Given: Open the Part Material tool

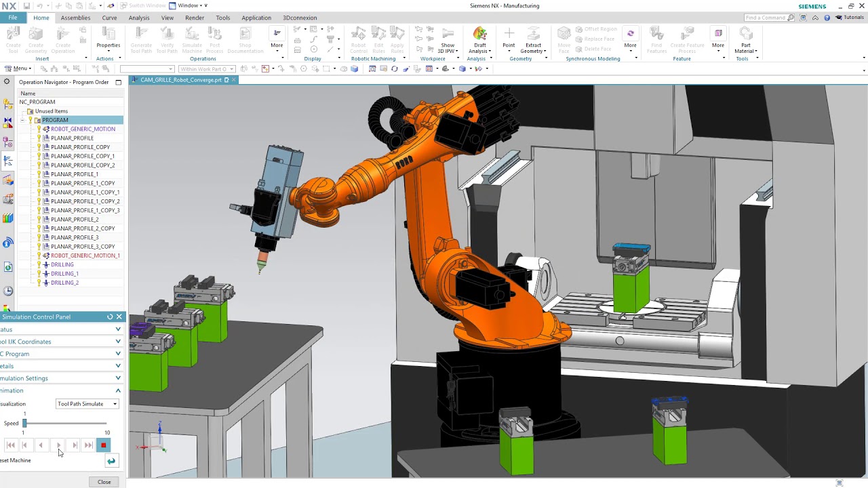Looking at the screenshot, I should coord(745,40).
